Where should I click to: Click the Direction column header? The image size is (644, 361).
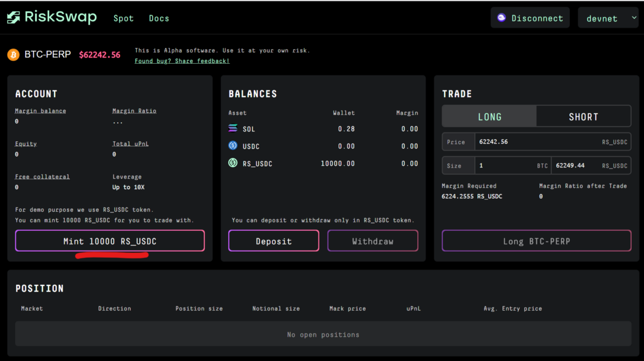pos(115,308)
